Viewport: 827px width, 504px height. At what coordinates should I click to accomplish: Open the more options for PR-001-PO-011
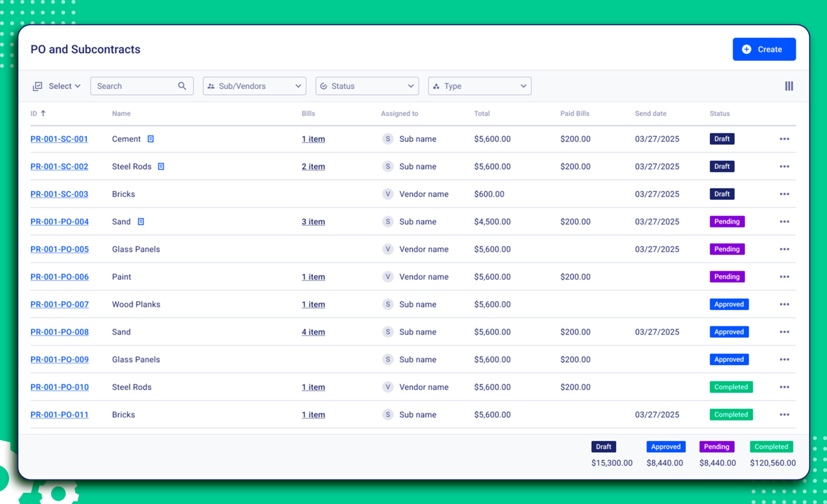[x=784, y=415]
